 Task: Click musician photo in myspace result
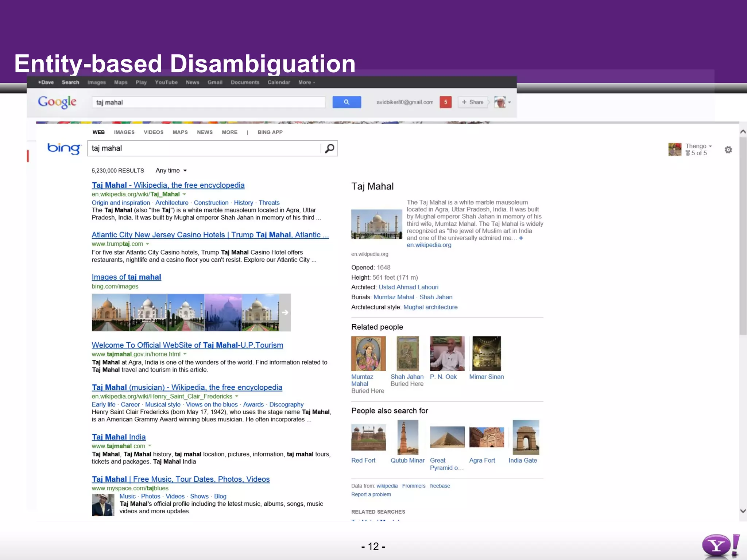click(103, 505)
